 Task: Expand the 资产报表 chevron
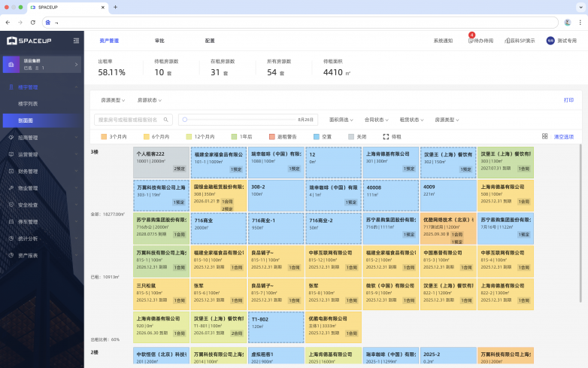76,255
